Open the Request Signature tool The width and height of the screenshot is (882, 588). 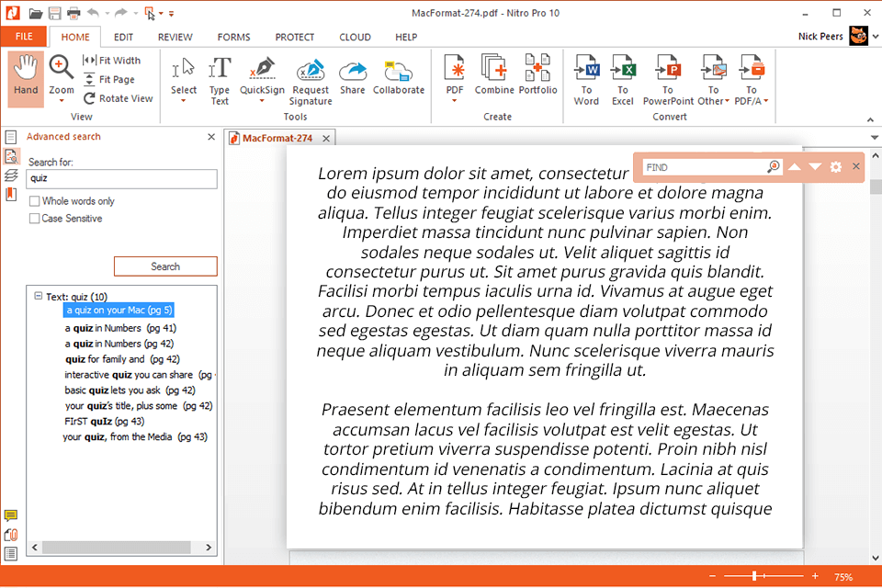pos(311,71)
